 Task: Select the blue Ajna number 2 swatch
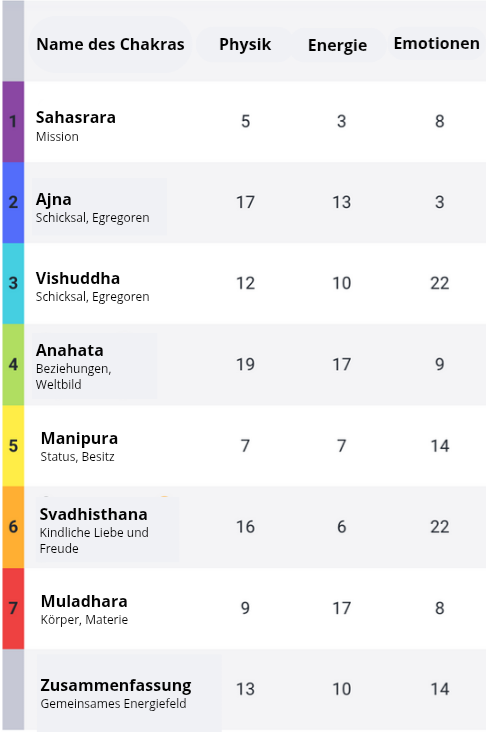[x=13, y=202]
